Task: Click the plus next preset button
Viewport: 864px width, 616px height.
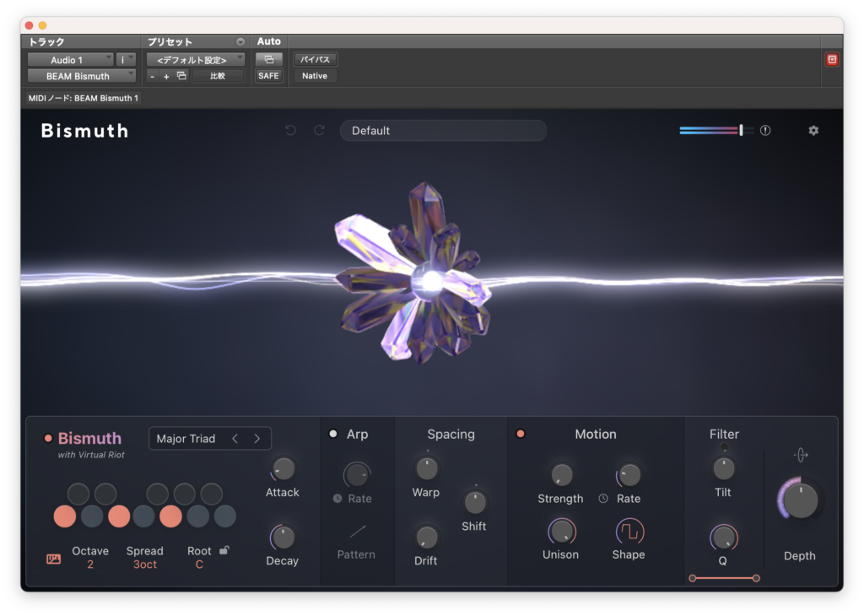Action: (166, 77)
